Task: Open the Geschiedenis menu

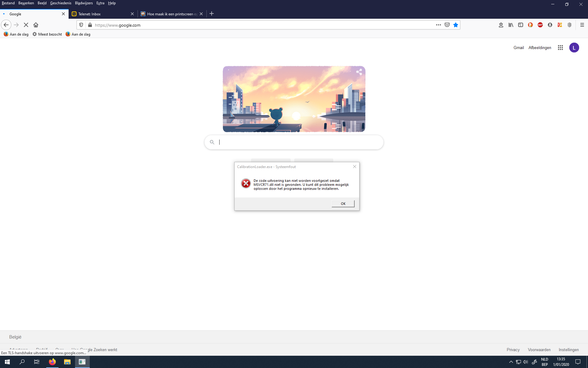Action: [61, 3]
